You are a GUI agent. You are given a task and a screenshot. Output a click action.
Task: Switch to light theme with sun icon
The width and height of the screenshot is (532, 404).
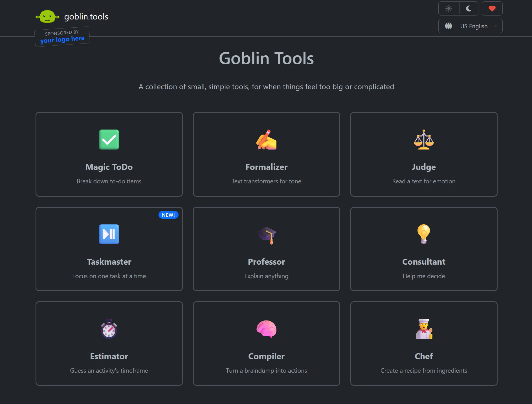pyautogui.click(x=449, y=8)
